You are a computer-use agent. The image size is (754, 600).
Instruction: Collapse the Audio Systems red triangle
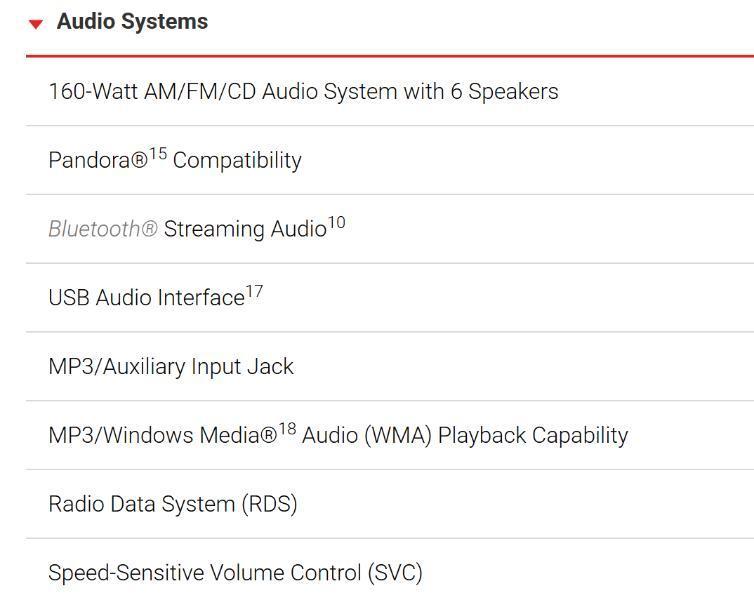[36, 24]
